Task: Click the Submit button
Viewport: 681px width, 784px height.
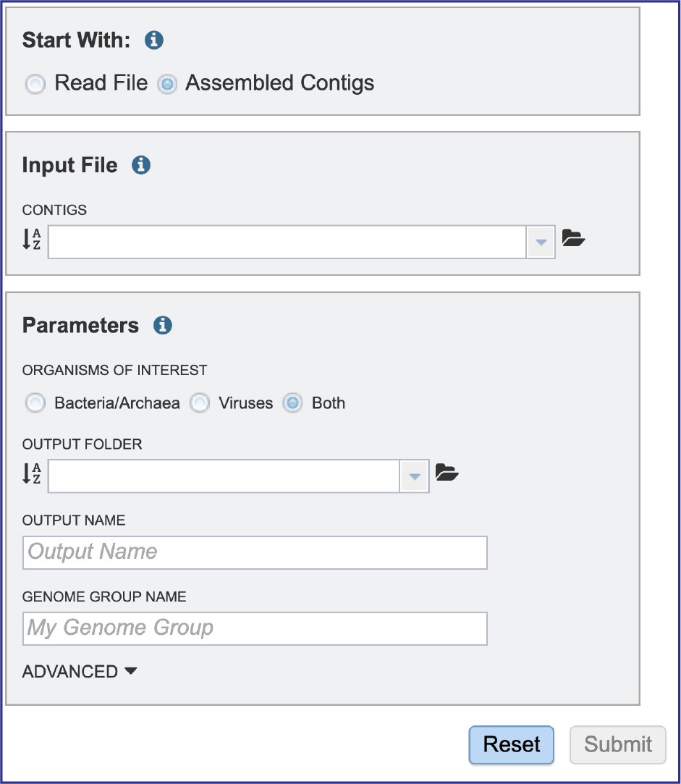Action: click(x=618, y=744)
